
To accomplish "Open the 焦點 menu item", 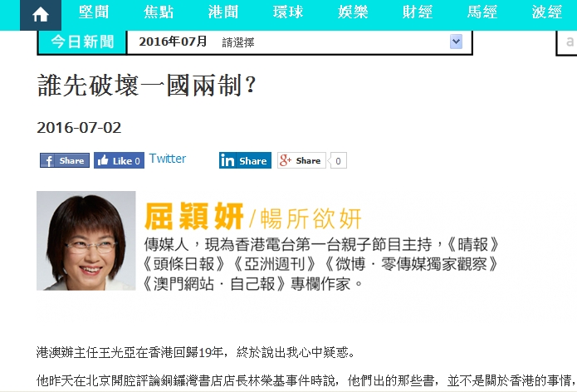I will (x=159, y=12).
